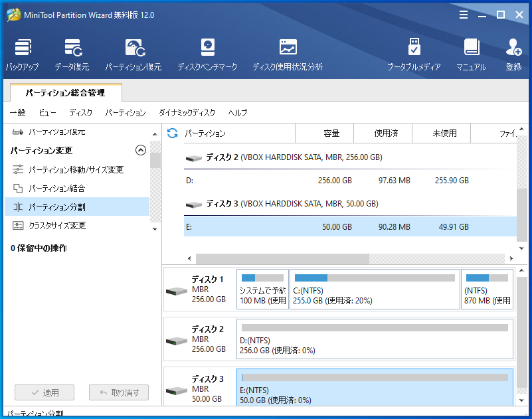The height and width of the screenshot is (419, 532).
Task: Click partition list horizontal scroll left arrow
Action: (189, 258)
